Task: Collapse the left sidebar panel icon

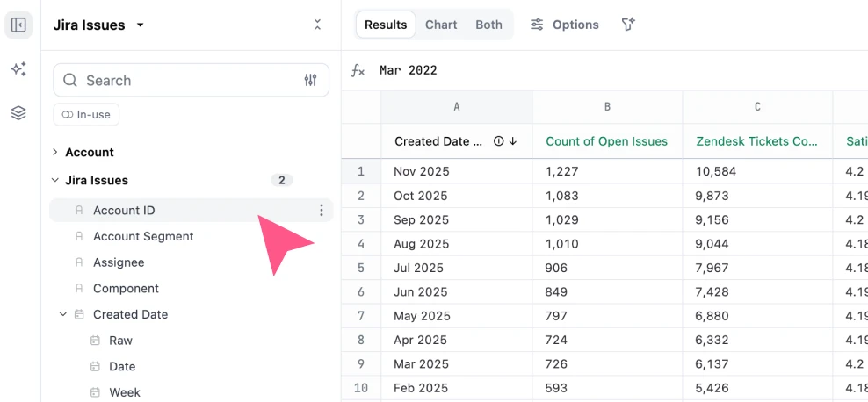Action: (18, 25)
